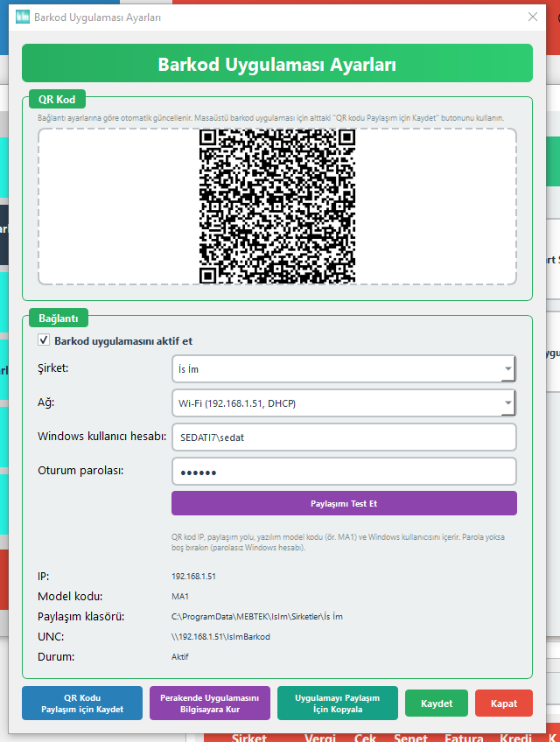Save settings with the Kaydet button
Screen dimensions: 560x742
click(x=437, y=703)
